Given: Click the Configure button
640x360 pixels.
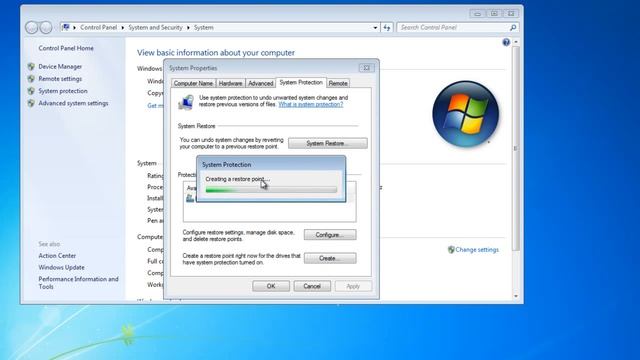Looking at the screenshot, I should click(x=330, y=235).
